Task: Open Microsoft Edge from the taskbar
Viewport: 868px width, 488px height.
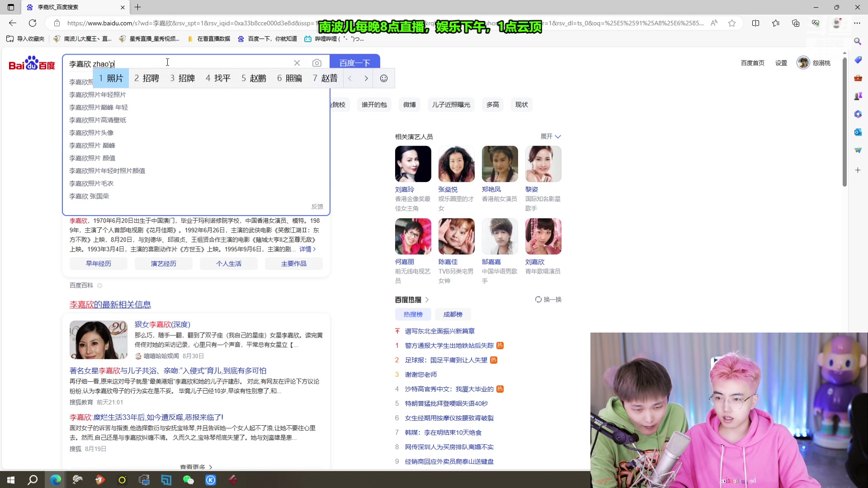Action: tap(56, 480)
